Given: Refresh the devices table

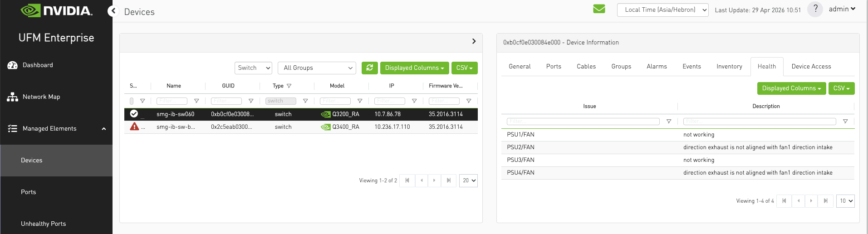Looking at the screenshot, I should click(x=370, y=68).
